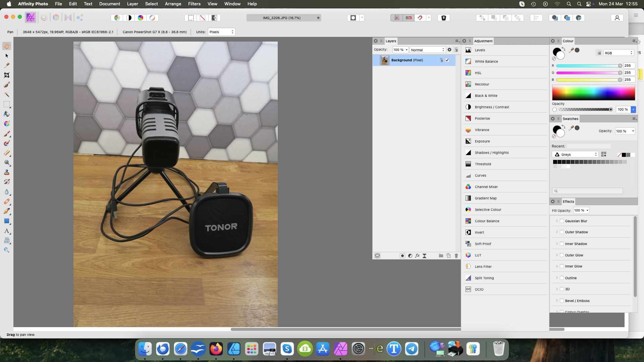Select the Rectangle shape tool
Screen dimensions: 644x362
[7, 221]
